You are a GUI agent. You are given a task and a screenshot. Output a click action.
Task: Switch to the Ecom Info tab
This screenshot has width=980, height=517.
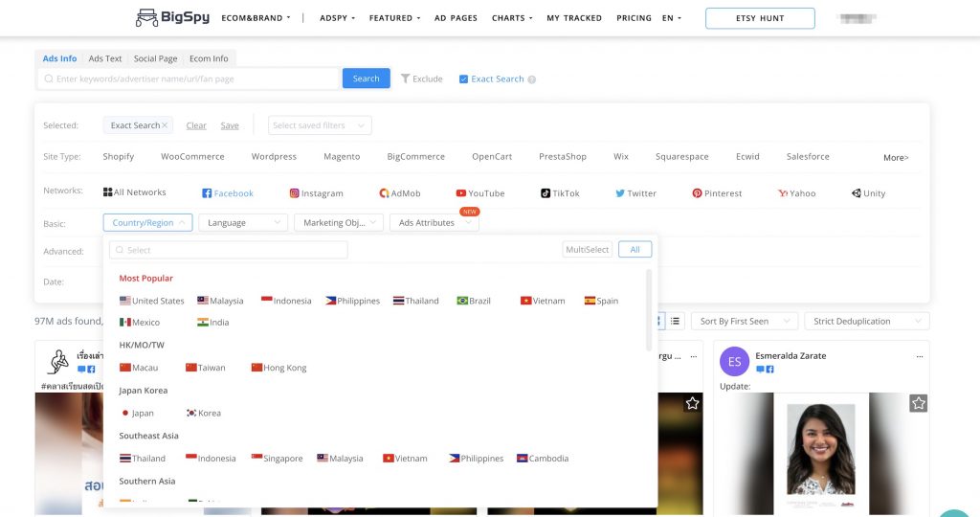209,58
